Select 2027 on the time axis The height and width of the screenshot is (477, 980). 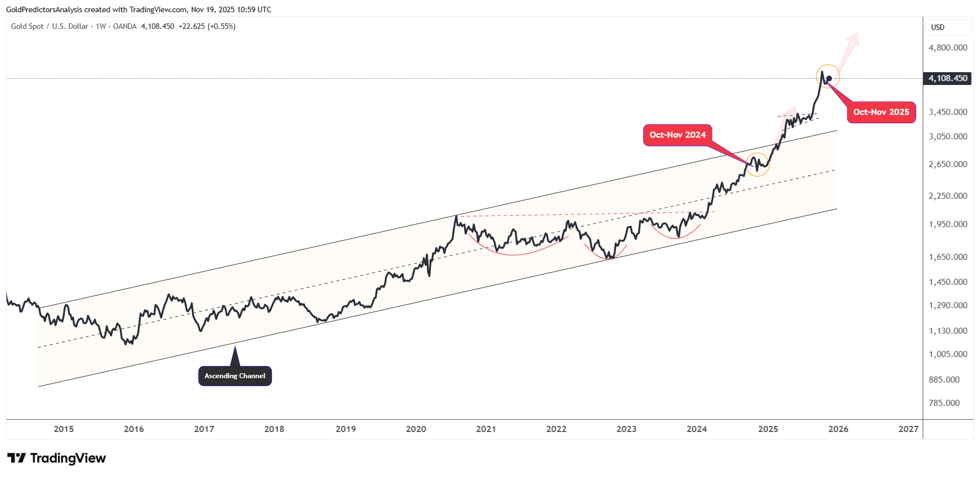(x=908, y=429)
